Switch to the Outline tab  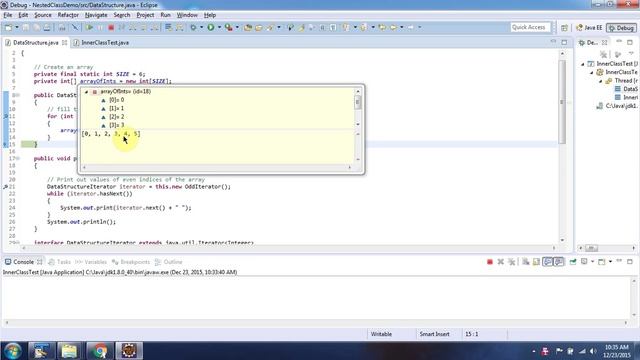(169, 262)
